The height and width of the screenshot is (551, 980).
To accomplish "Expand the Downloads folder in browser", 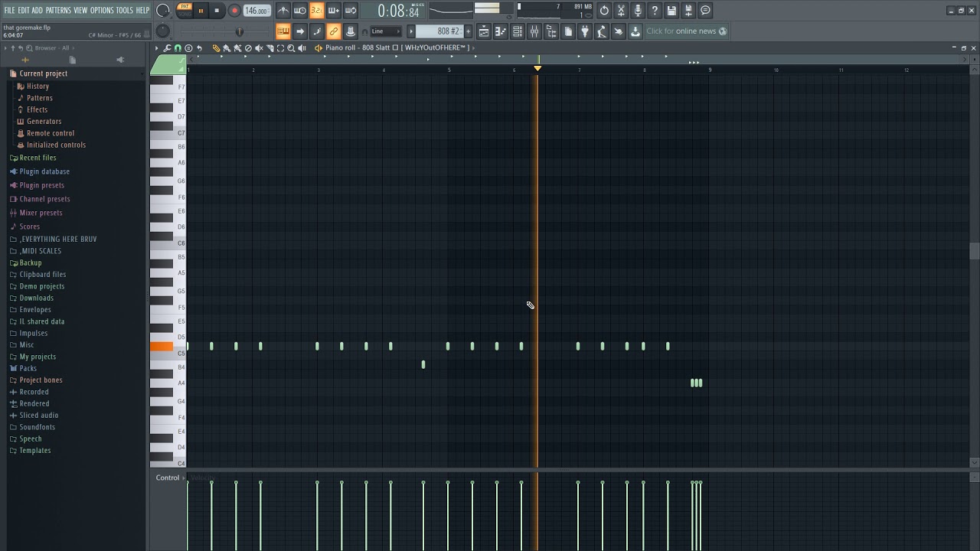I will point(36,298).
